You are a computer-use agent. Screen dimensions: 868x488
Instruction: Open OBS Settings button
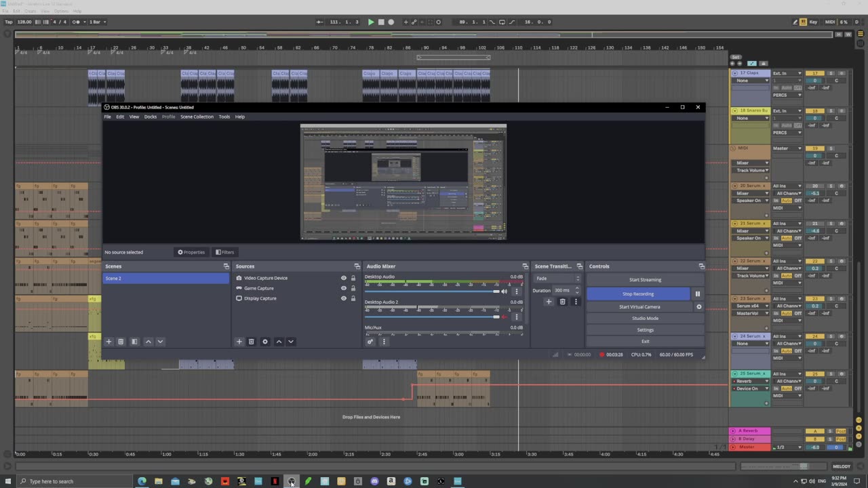[645, 330]
